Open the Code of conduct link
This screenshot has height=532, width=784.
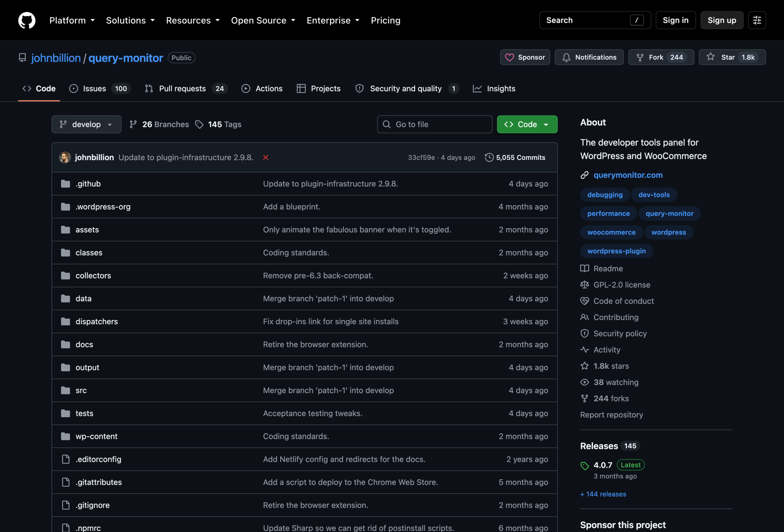617,301
